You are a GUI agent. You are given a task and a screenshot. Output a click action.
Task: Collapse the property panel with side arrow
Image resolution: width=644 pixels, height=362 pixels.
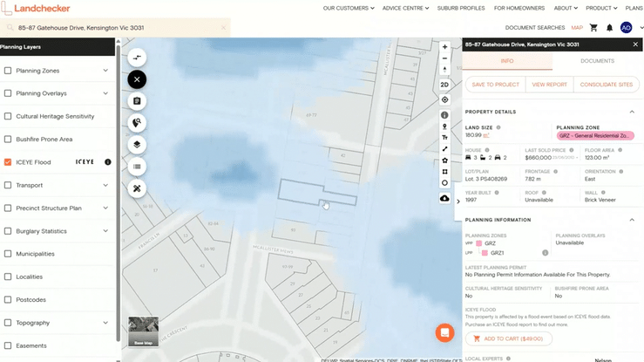[x=458, y=201]
